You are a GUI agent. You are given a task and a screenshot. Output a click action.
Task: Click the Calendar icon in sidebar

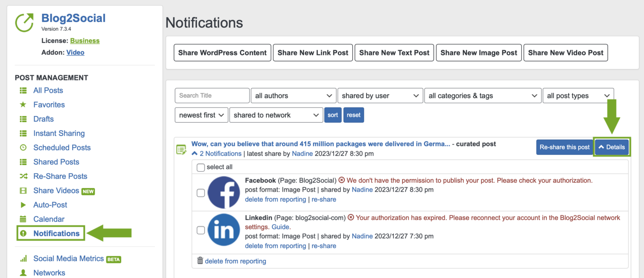23,219
